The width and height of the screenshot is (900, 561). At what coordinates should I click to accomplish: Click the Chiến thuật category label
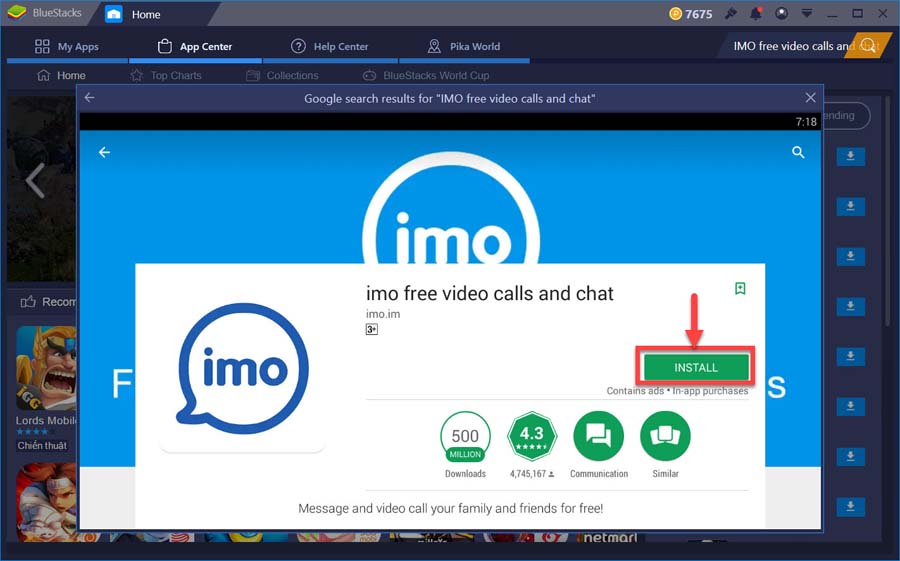(42, 445)
